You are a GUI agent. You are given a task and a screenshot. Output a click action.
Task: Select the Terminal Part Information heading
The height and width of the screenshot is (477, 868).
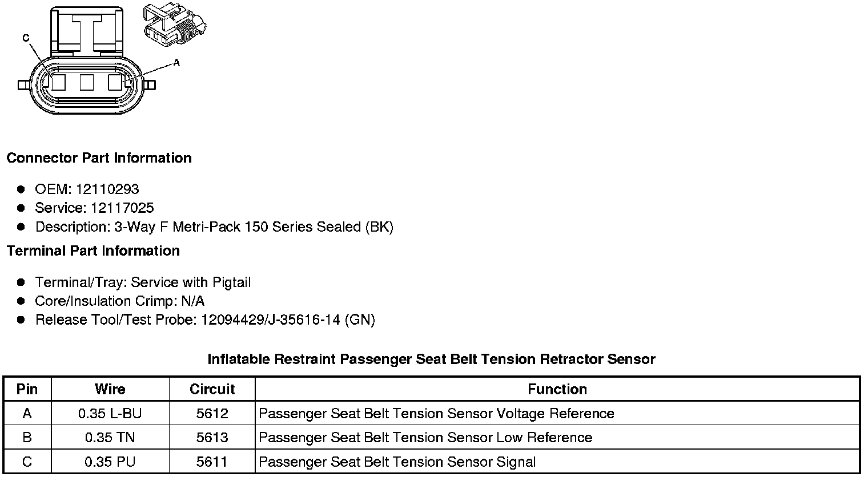(93, 251)
